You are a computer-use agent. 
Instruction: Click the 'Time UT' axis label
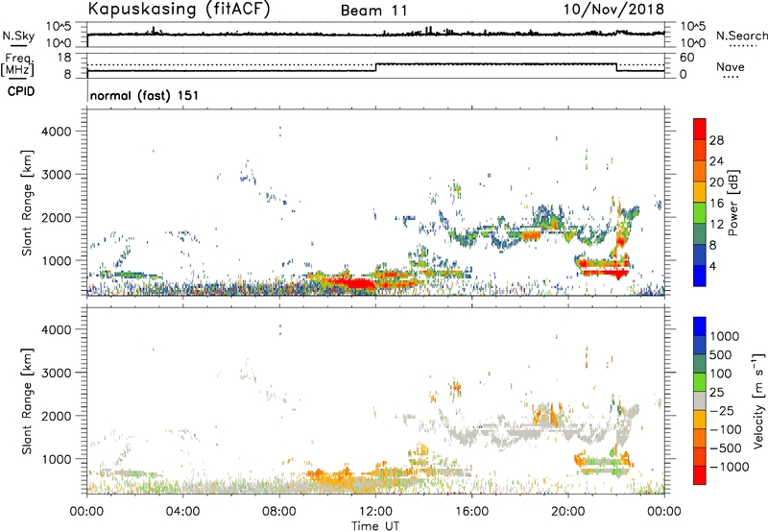(375, 526)
